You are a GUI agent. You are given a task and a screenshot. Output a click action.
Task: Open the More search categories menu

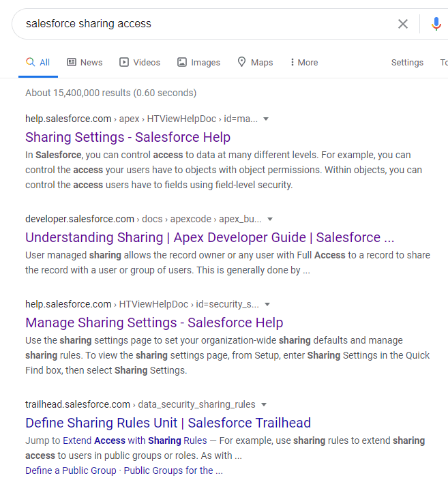coord(304,63)
